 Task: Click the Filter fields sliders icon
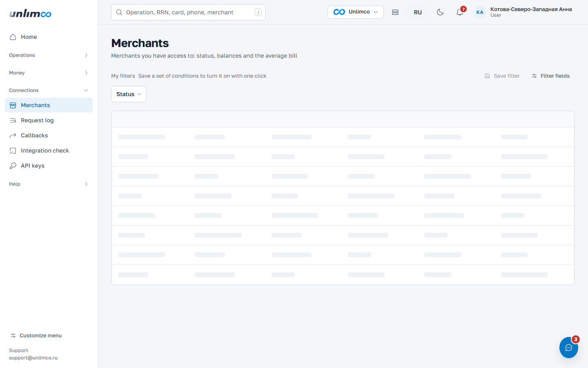(534, 76)
